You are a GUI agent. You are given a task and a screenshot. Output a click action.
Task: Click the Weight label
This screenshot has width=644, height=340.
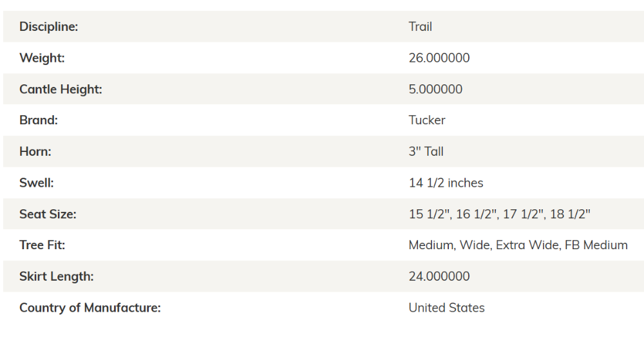[x=42, y=58]
